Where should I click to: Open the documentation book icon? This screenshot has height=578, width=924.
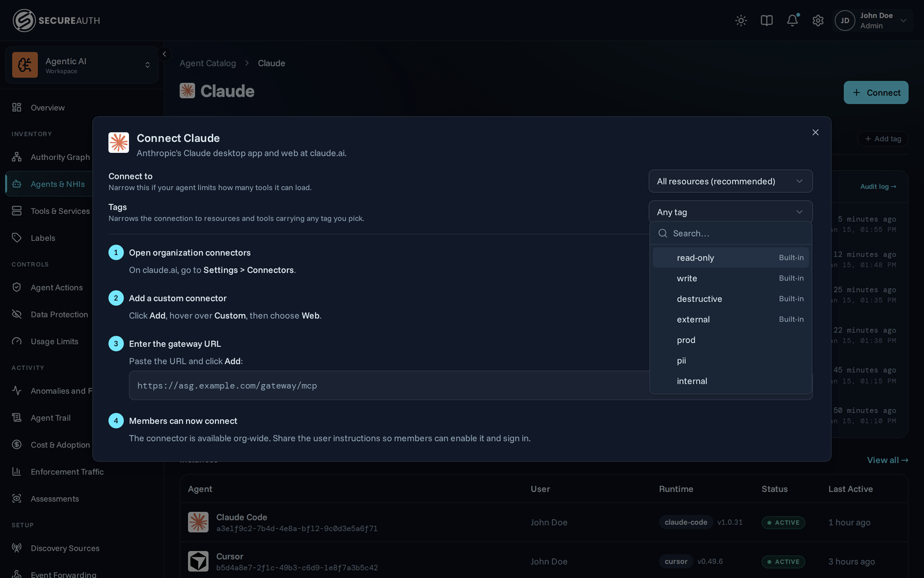(x=767, y=21)
